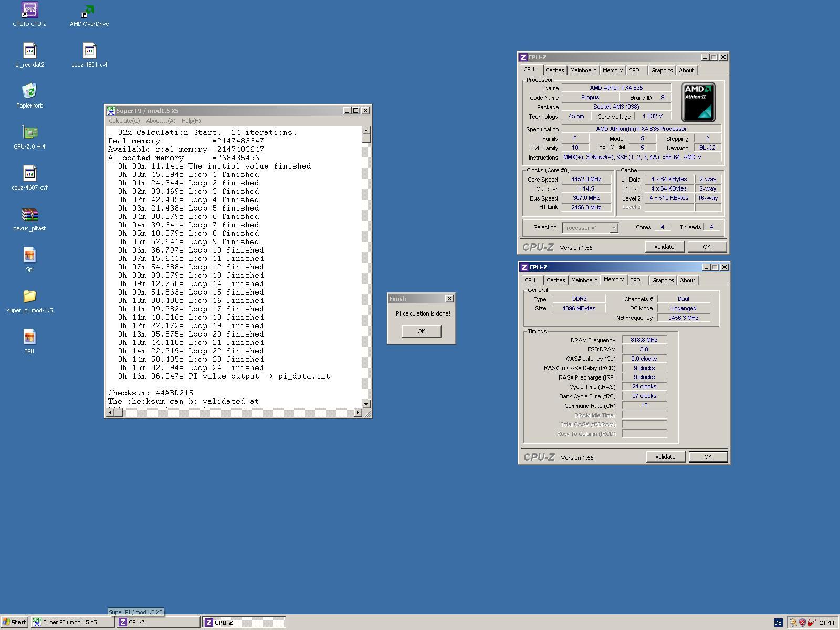Launch the AMD OverDrive desktop shortcut
Image resolution: width=840 pixels, height=630 pixels.
coord(89,14)
